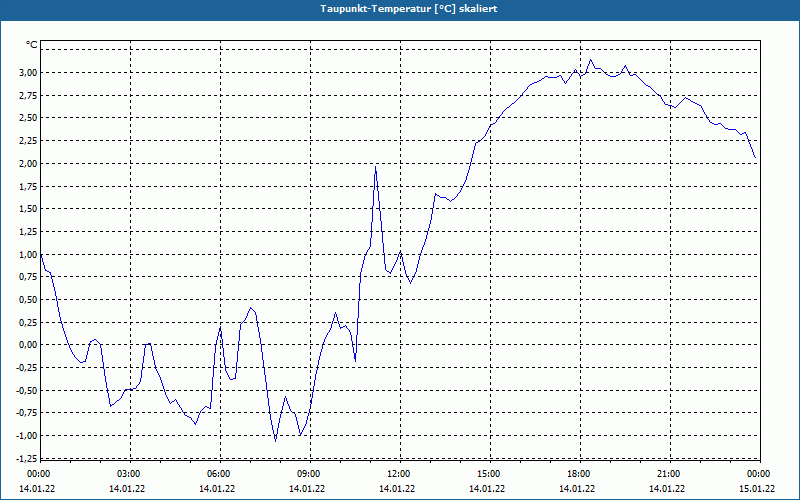Select the '1,00' y-axis tick label
Image resolution: width=800 pixels, height=500 pixels.
(28, 254)
